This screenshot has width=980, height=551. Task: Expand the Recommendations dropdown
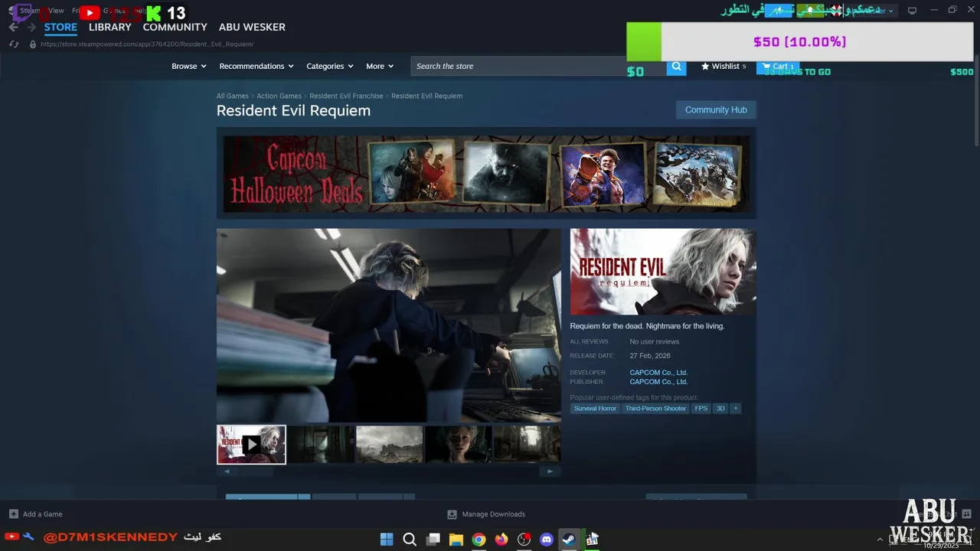pos(256,67)
